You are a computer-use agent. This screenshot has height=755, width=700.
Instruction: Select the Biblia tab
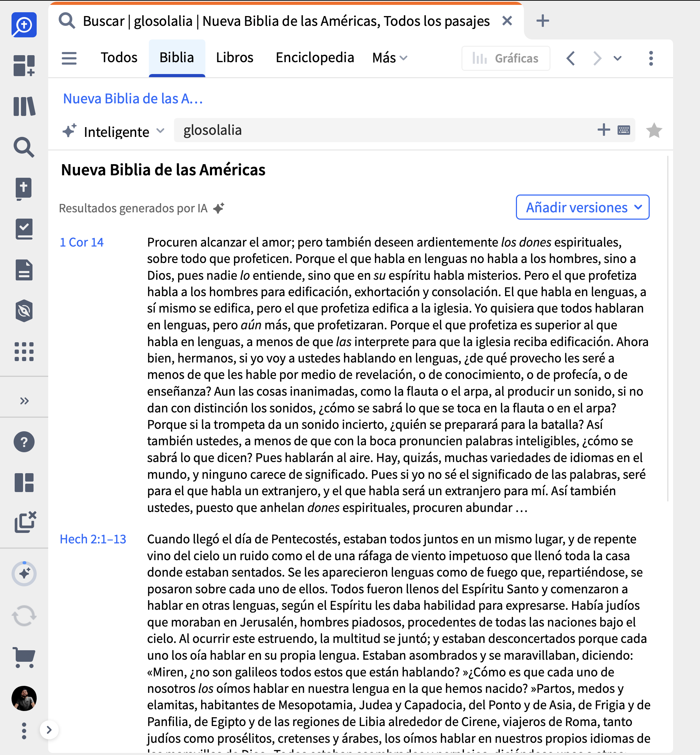point(177,58)
